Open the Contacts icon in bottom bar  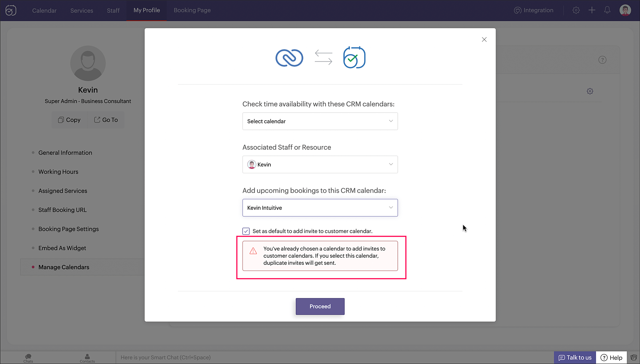coord(87,358)
